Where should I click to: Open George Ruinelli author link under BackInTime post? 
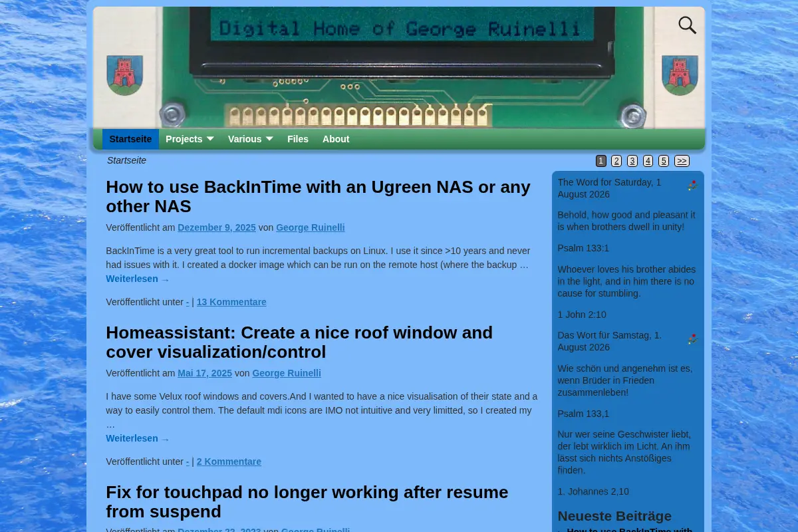pos(311,227)
